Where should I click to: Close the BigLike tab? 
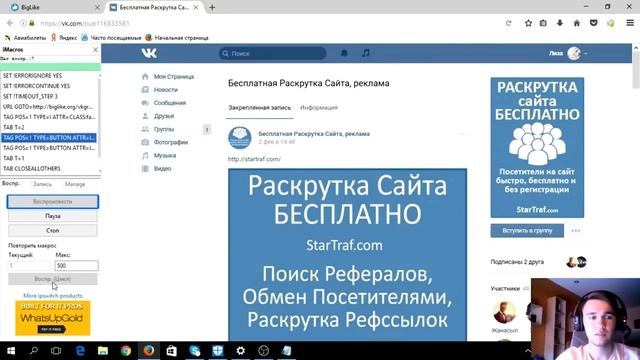(97, 7)
